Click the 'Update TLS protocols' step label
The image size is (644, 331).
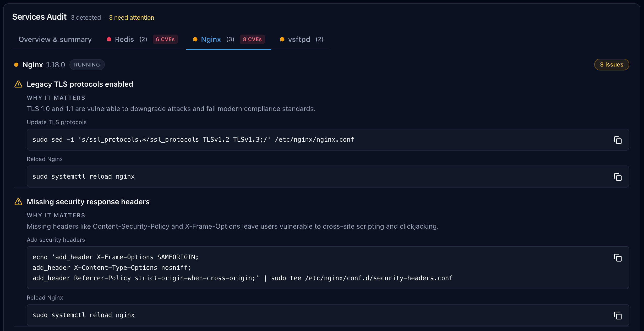click(x=57, y=122)
